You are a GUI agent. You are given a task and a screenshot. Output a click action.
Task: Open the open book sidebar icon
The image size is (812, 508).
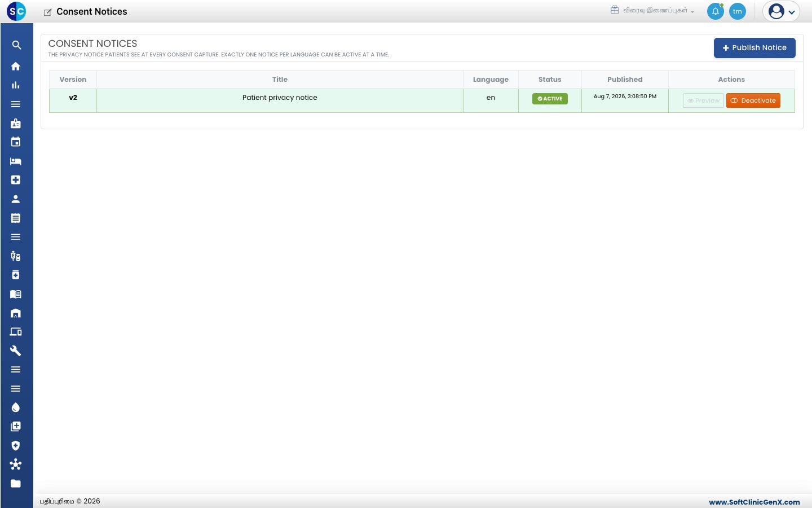[x=16, y=294]
